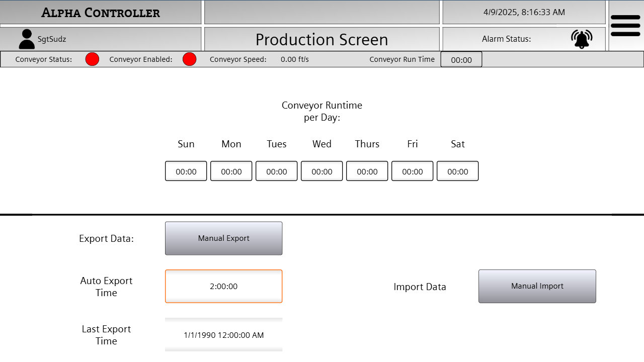Select the Production Screen title bar
Viewport: 644px width, 362px height.
point(321,39)
